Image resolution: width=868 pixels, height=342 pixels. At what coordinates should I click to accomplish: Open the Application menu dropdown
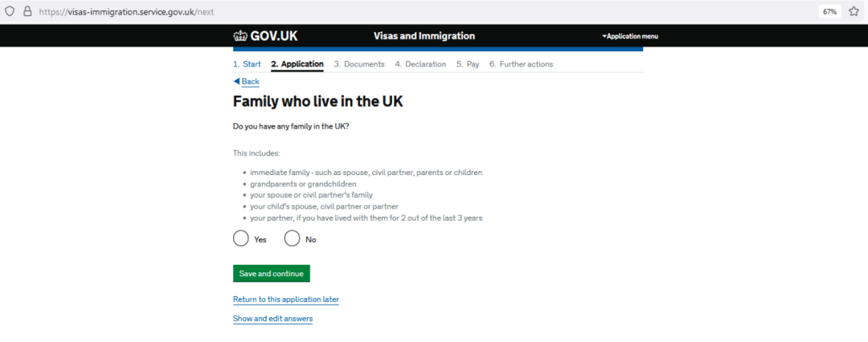point(630,36)
